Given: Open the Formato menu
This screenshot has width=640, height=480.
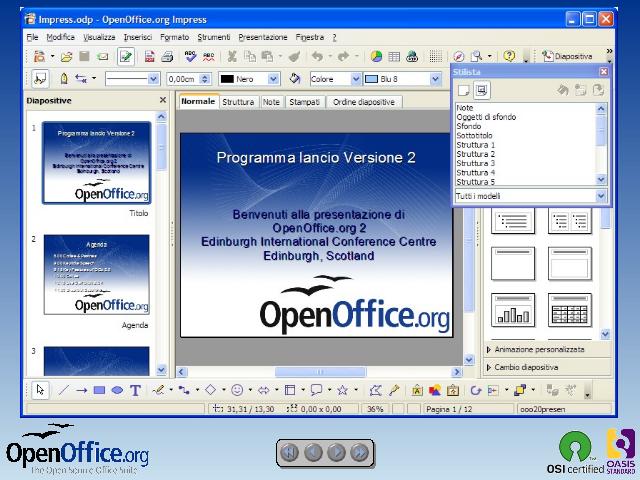Looking at the screenshot, I should [174, 37].
